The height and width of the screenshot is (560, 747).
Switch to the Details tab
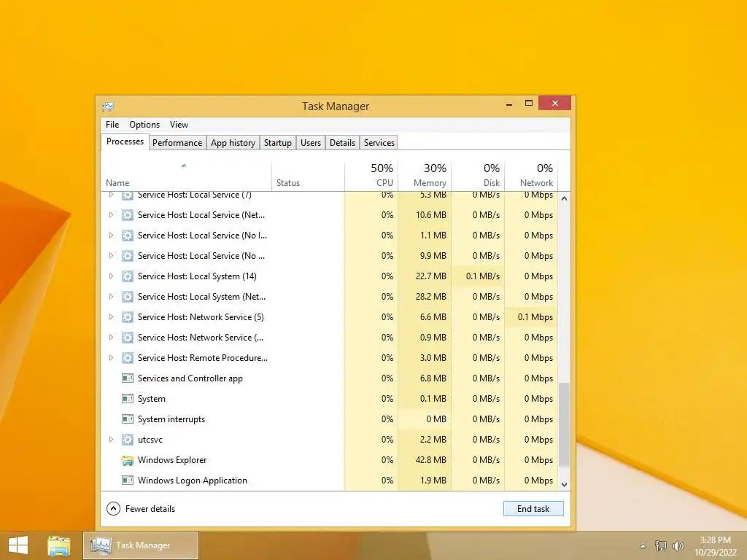tap(343, 143)
